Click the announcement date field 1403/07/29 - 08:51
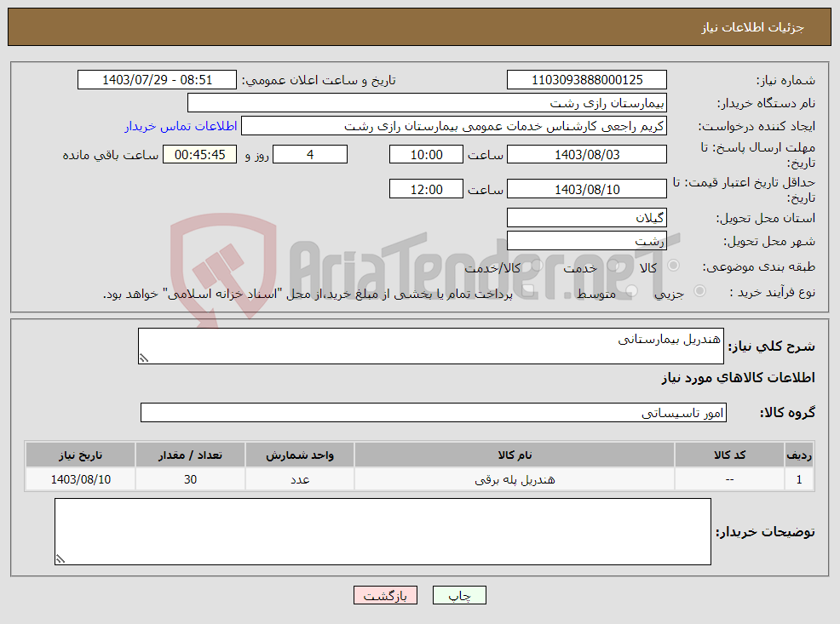Viewport: 840px width, 624px height. coord(157,80)
